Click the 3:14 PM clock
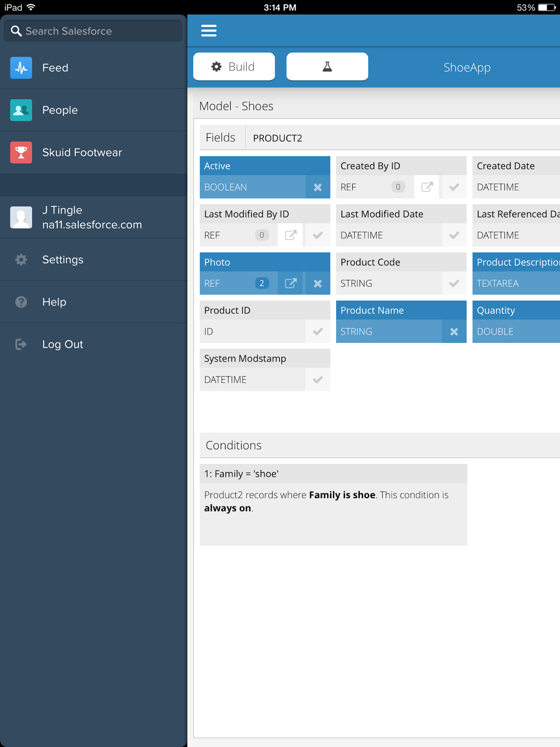This screenshot has width=560, height=747. 280,7
